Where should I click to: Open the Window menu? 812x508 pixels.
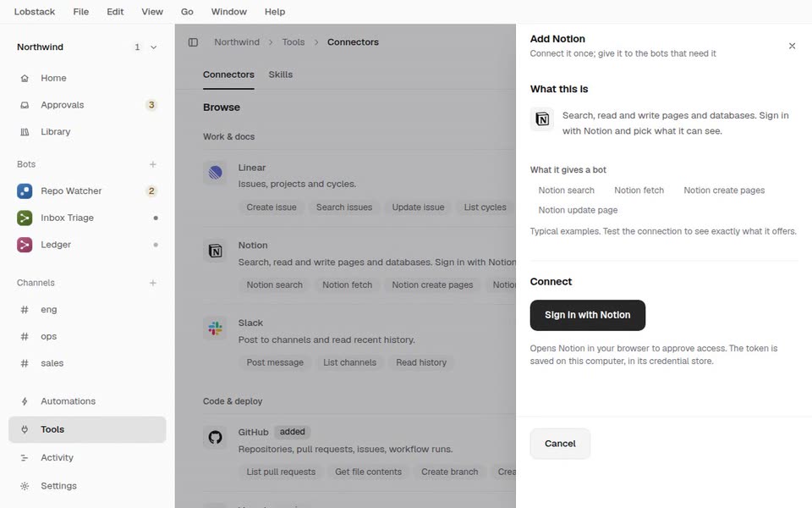click(229, 11)
